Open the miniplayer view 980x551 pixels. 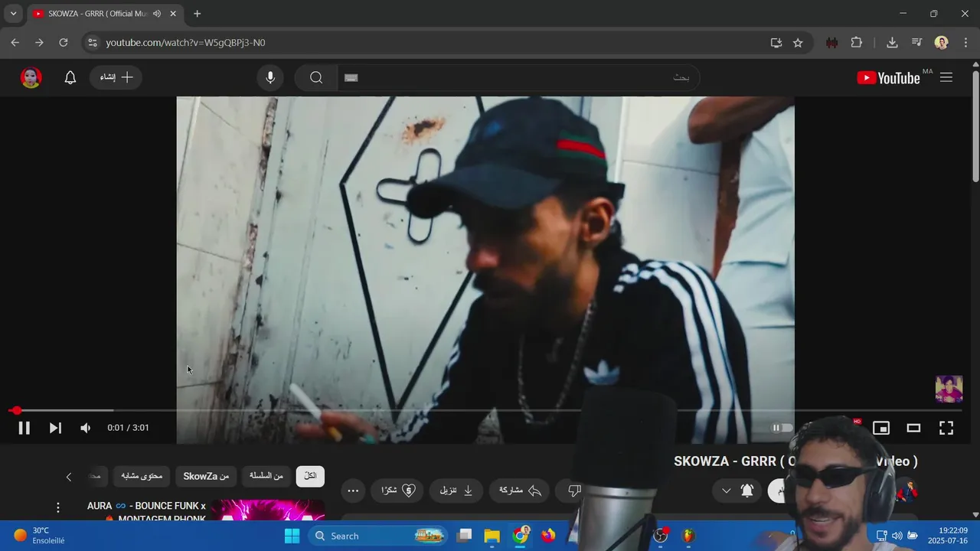pos(881,428)
